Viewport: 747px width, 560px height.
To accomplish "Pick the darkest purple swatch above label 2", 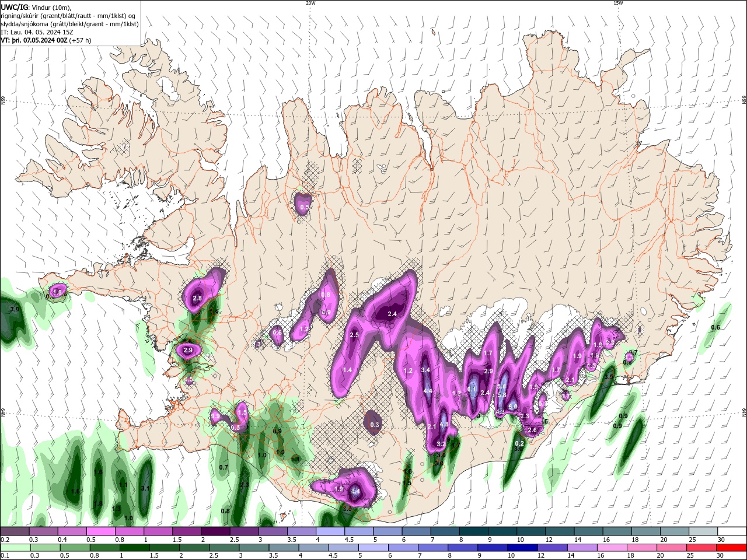I will point(215,531).
